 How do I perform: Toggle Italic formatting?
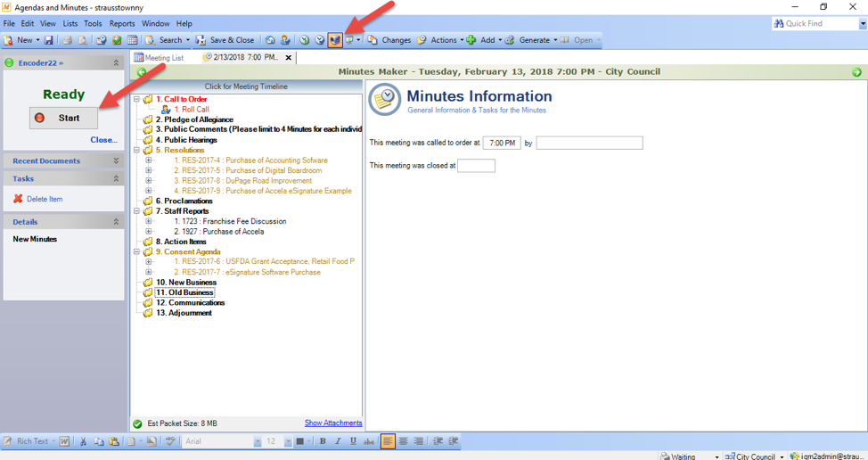pos(338,441)
